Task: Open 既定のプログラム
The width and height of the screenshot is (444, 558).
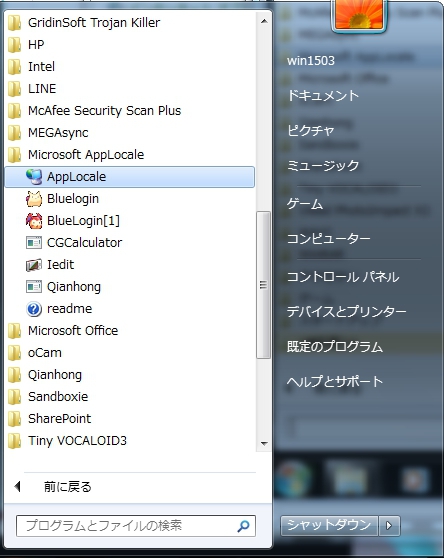Action: click(335, 347)
